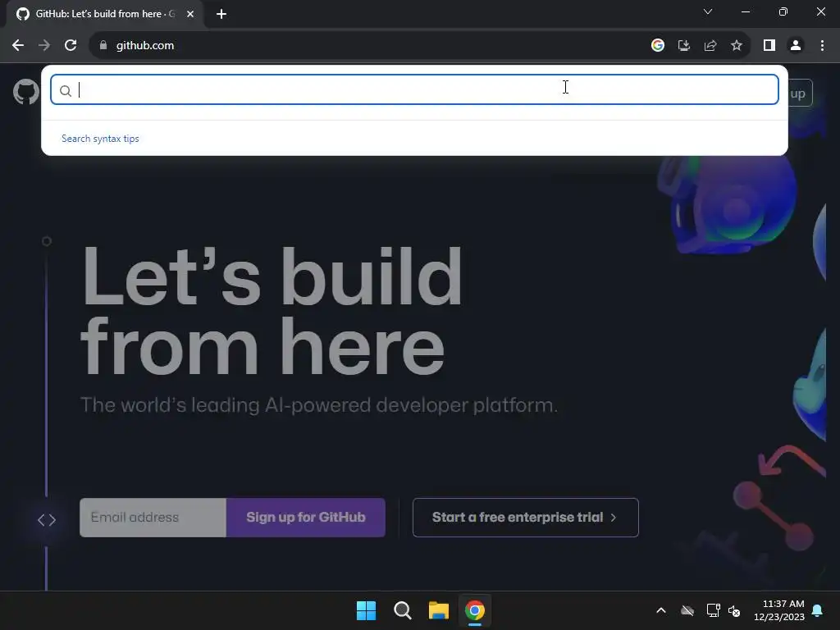Open the Google icon in address bar
Image resolution: width=840 pixels, height=630 pixels.
click(658, 46)
